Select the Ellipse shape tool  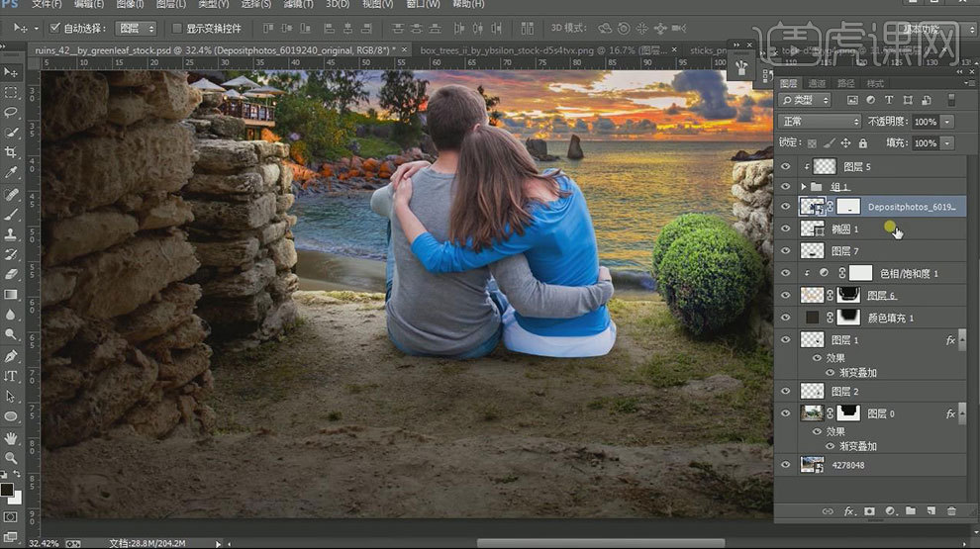(11, 416)
